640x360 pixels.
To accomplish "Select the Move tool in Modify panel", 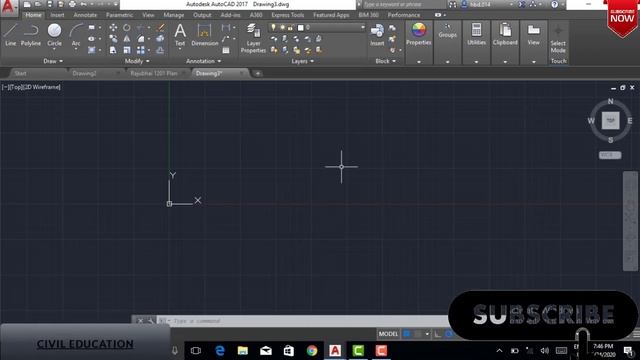I will [x=113, y=27].
